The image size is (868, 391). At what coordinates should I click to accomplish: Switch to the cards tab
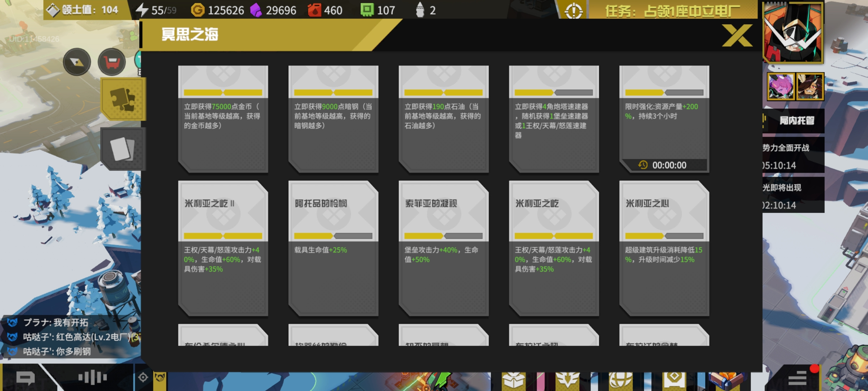[123, 148]
